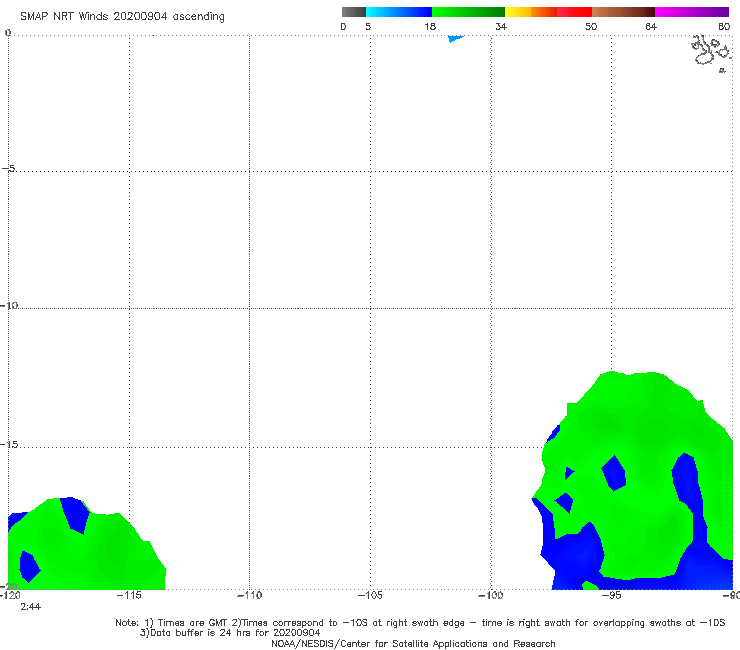Screen dimensions: 740x650
Task: Select the yellow-to-red segment of the color bar
Action: coord(548,12)
